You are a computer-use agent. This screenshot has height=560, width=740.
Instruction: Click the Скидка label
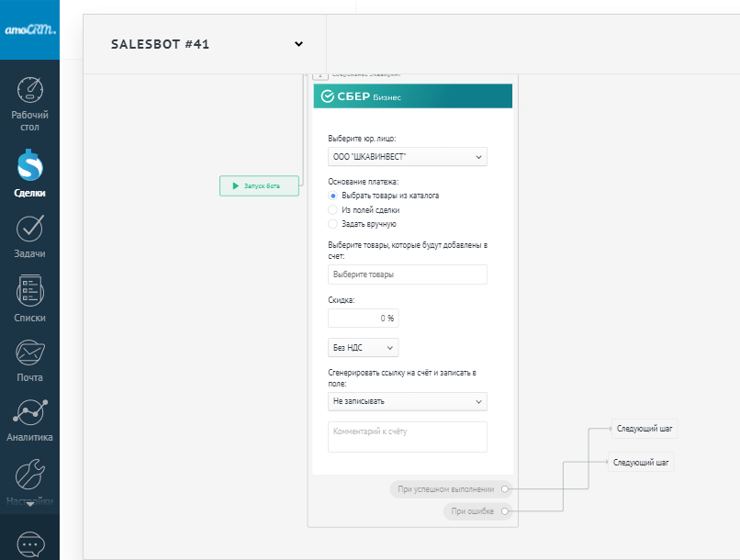(342, 300)
